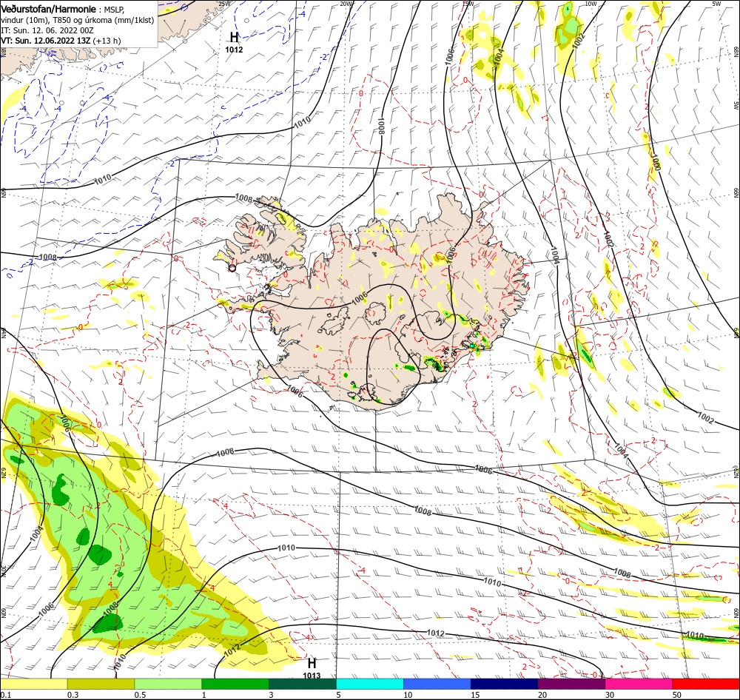Click the '1000' isobar label
Image resolution: width=740 pixels, height=700 pixels.
(656, 162)
